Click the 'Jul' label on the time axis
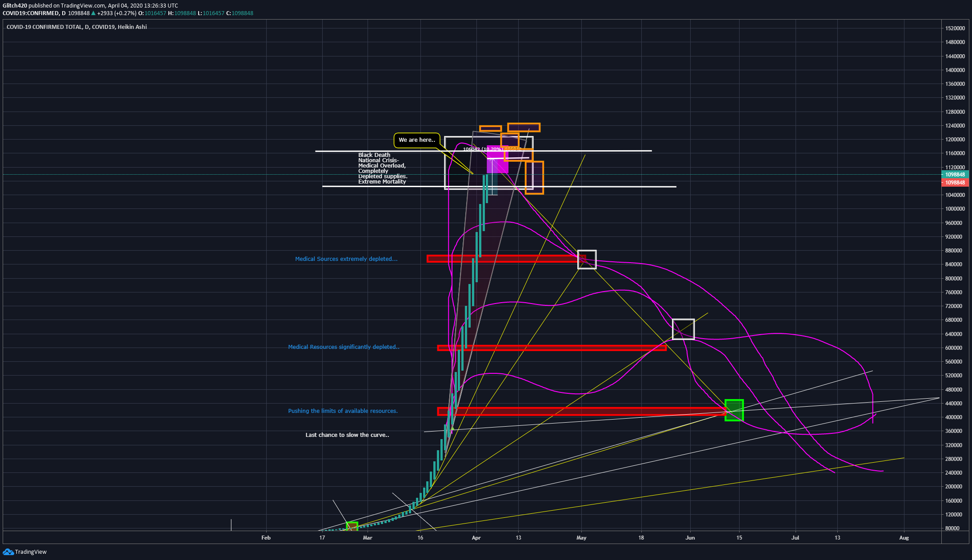This screenshot has width=972, height=560. coord(795,538)
